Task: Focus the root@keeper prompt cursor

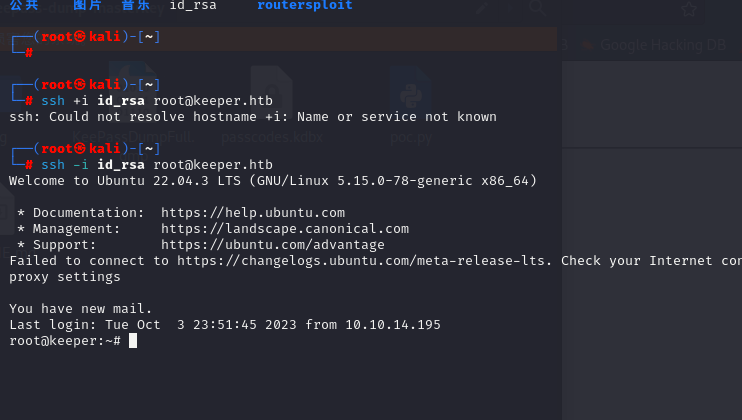Action: click(x=133, y=341)
